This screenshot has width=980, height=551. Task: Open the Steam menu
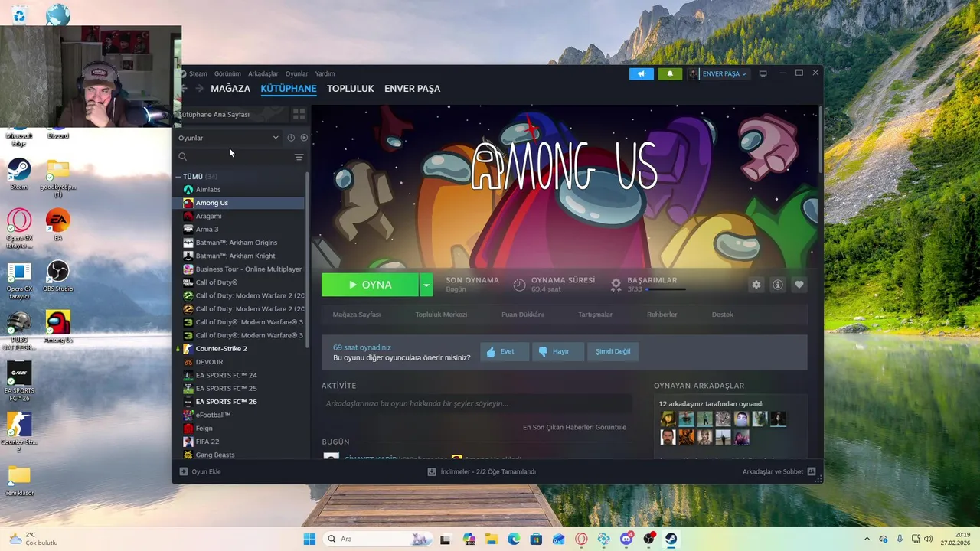point(198,74)
